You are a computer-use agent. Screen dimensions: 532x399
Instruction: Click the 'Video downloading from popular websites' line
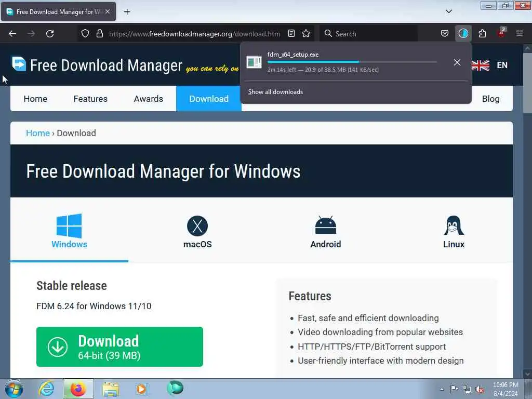[x=380, y=332]
